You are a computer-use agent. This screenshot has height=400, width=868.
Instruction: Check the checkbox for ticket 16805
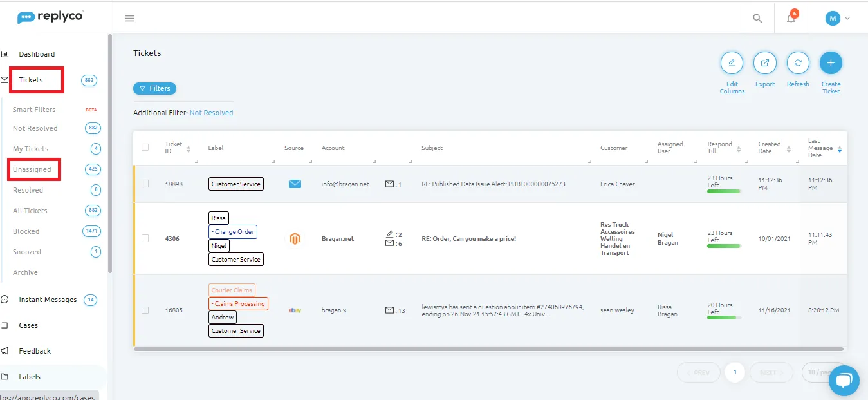(x=145, y=310)
